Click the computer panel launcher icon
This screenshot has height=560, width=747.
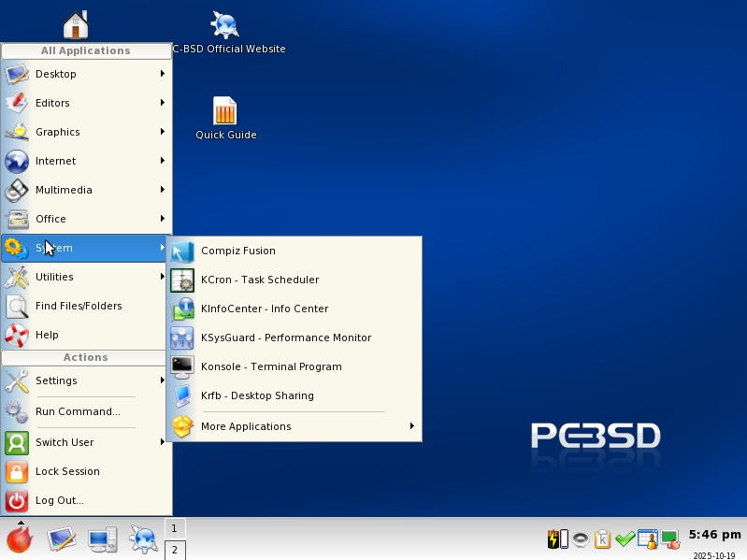coord(103,539)
